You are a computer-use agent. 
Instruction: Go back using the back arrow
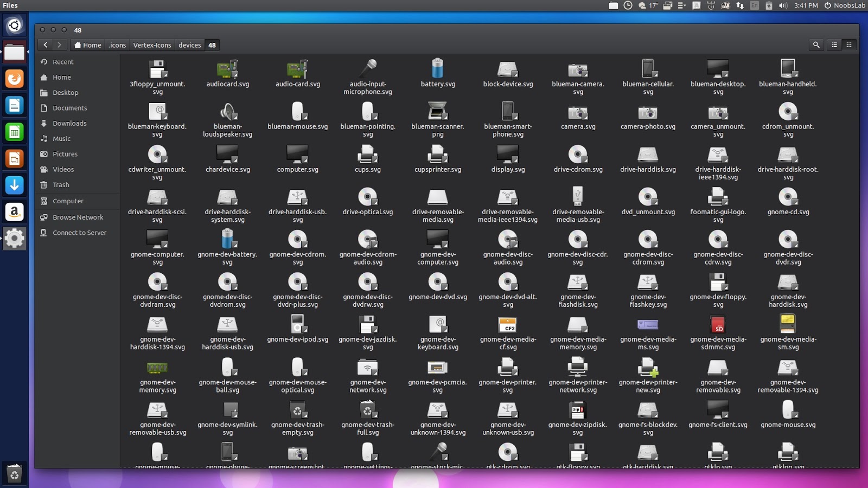pos(46,45)
